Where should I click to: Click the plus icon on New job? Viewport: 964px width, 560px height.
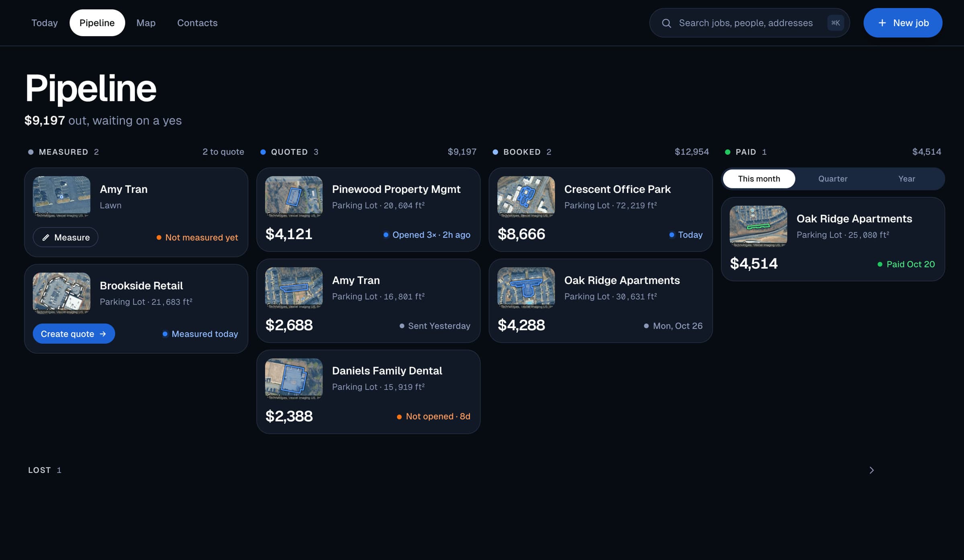pyautogui.click(x=882, y=23)
